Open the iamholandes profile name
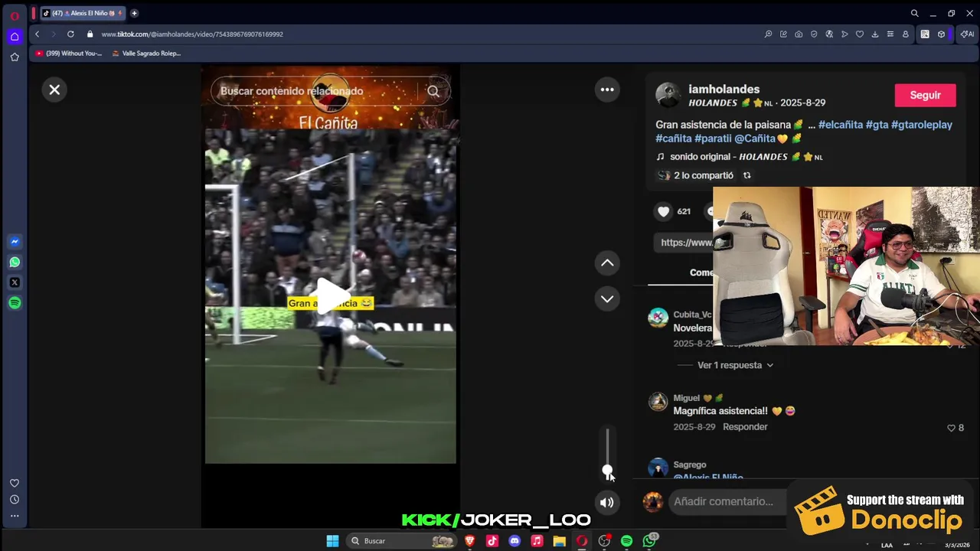Screen dimensions: 980x551 [x=724, y=90]
